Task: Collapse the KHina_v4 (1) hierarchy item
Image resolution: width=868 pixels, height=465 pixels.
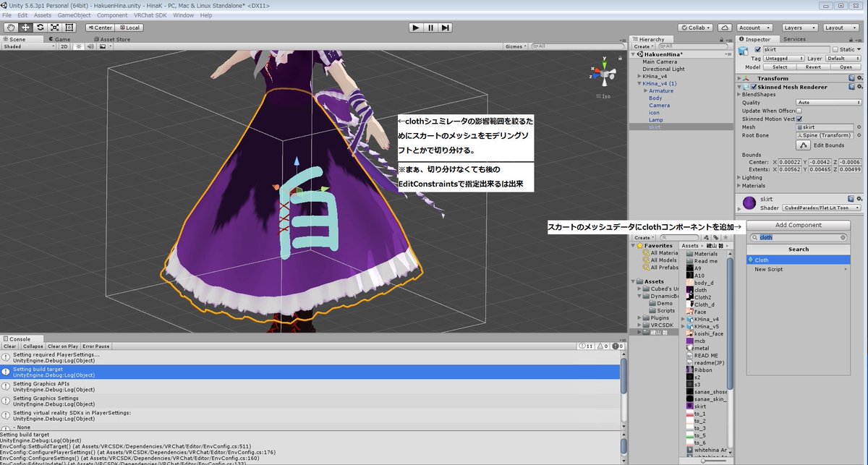Action: tap(639, 83)
